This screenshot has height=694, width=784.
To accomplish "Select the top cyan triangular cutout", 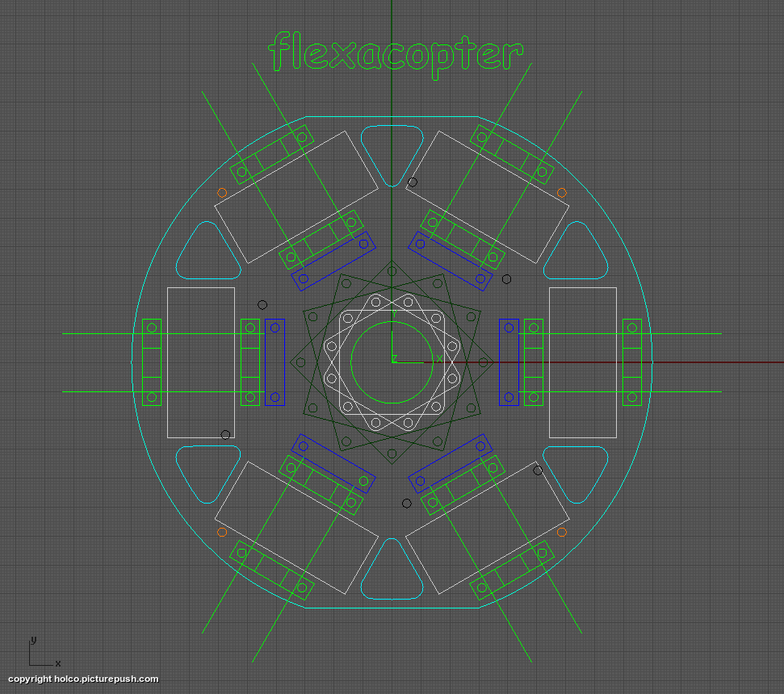I will (x=392, y=154).
